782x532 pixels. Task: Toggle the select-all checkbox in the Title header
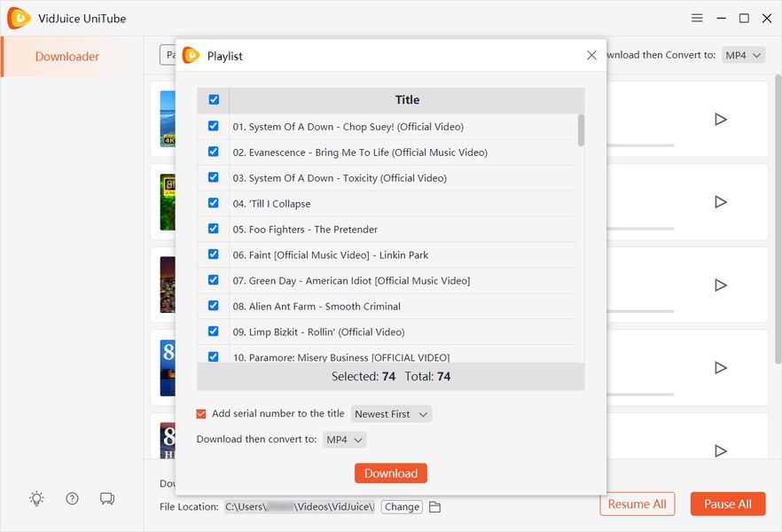point(214,100)
